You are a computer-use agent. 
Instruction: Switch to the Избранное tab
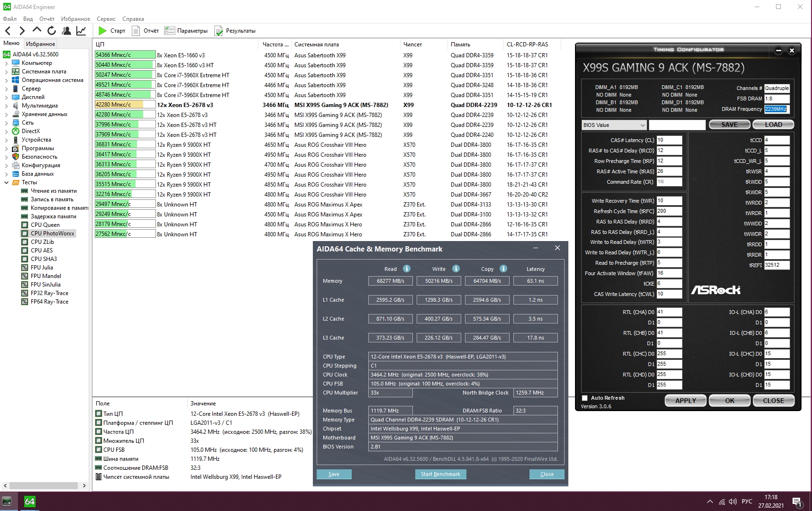pyautogui.click(x=41, y=44)
